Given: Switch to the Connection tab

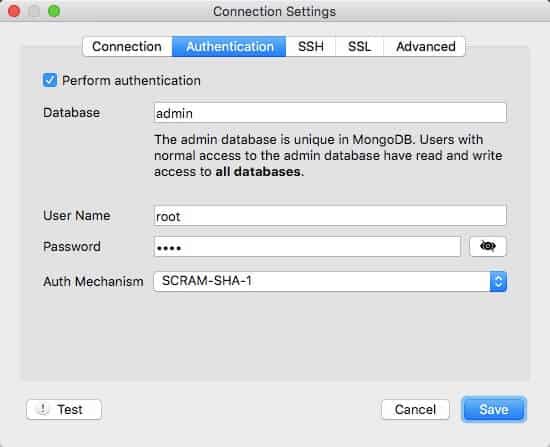Looking at the screenshot, I should click(x=127, y=46).
